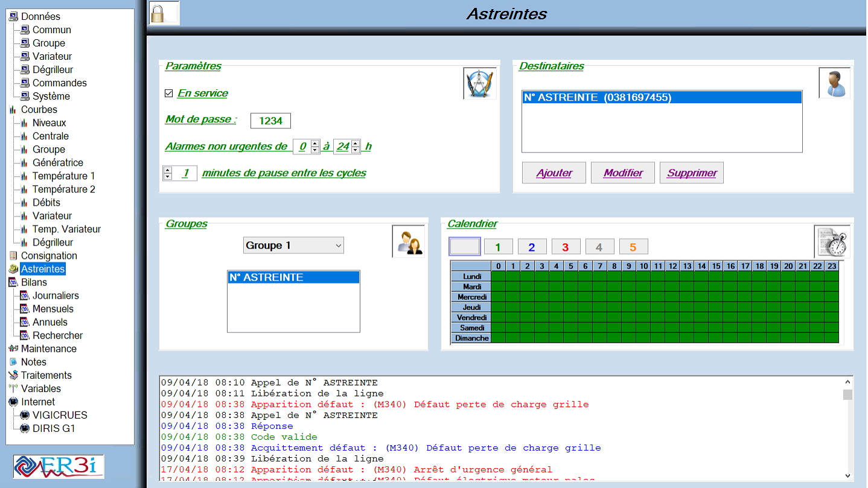868x488 pixels.
Task: Select the Courbes node
Action: (x=39, y=109)
